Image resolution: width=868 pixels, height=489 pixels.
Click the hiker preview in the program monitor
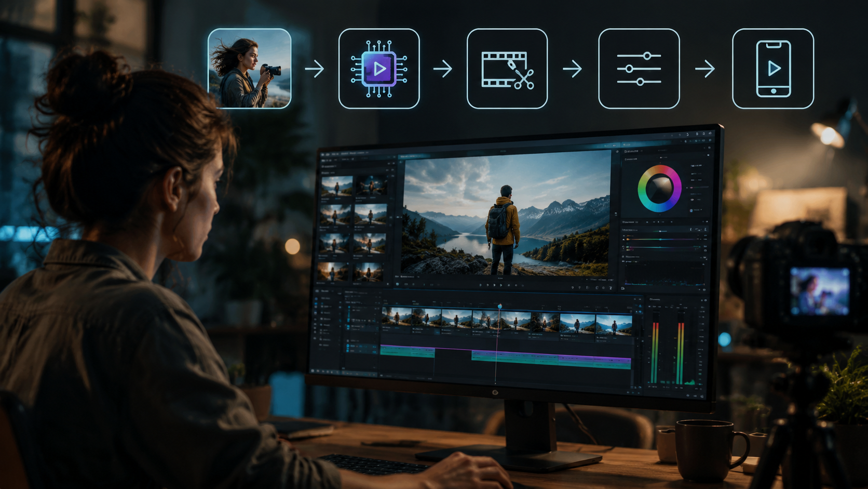point(507,213)
